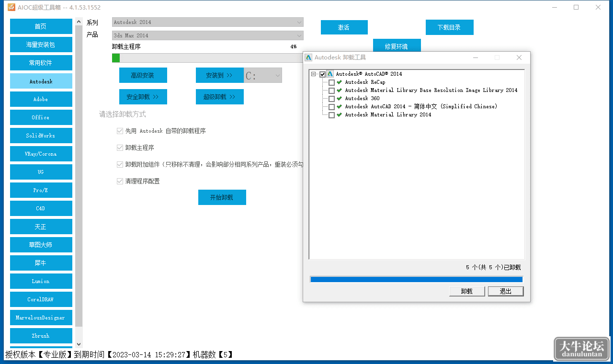Uncheck the Autodesk® AutoCAD® 2014 root checkbox
The height and width of the screenshot is (364, 613).
click(x=322, y=74)
